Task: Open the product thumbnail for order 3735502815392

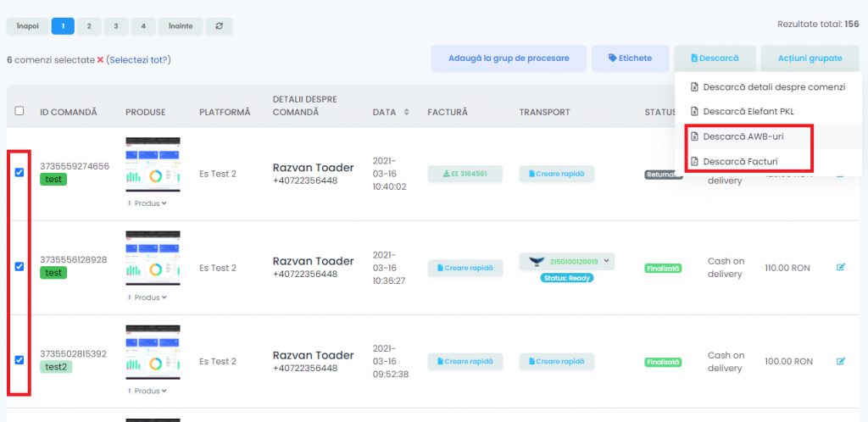Action: click(x=153, y=353)
